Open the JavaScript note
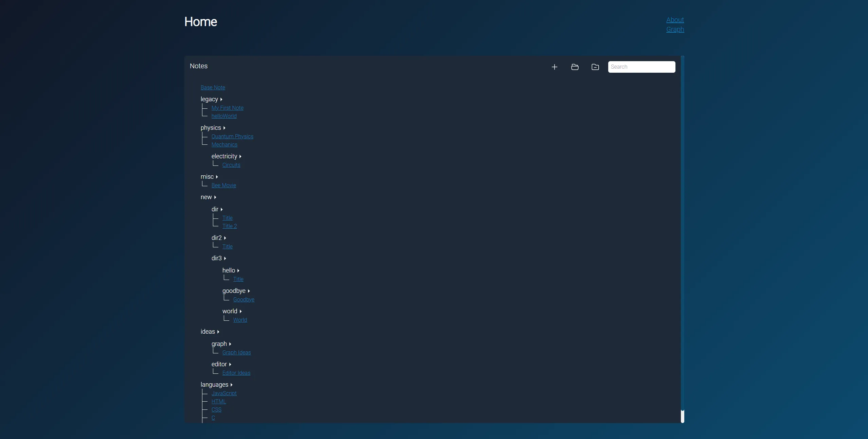 [x=224, y=393]
